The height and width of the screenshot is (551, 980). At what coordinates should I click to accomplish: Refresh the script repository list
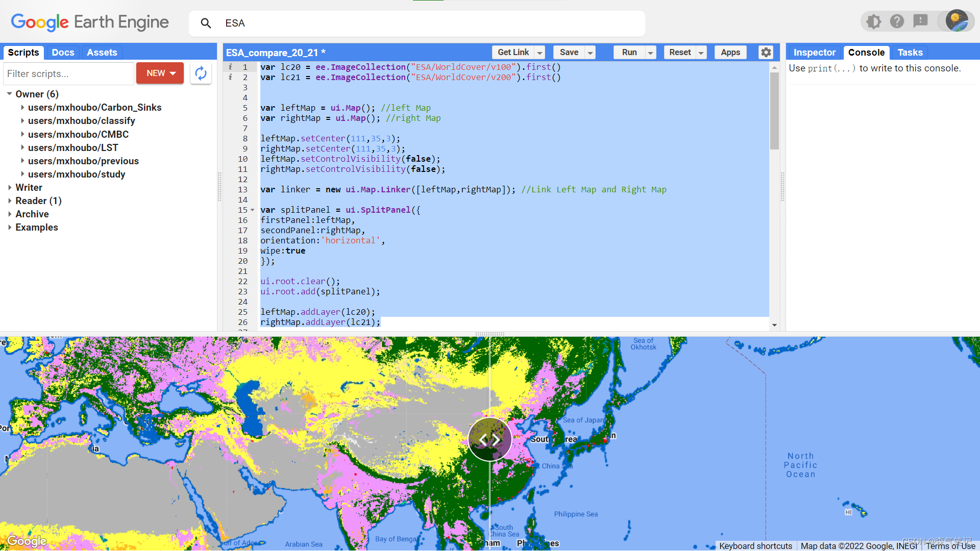pos(201,73)
